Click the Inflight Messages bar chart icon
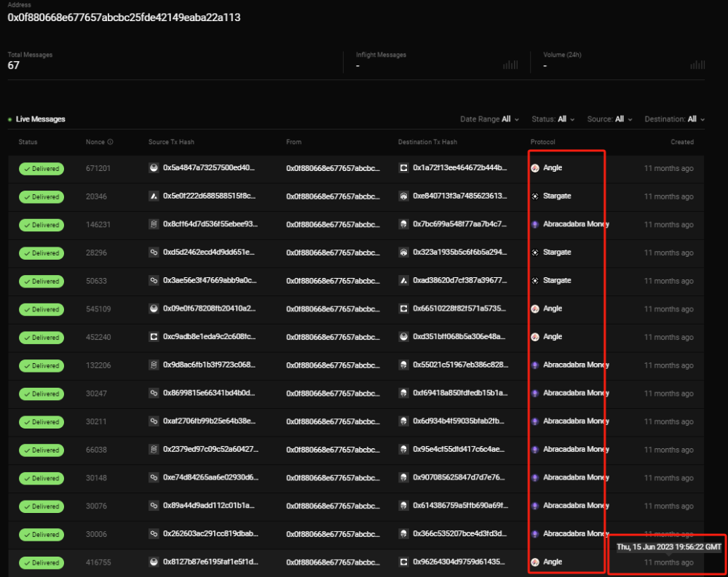Image resolution: width=728 pixels, height=577 pixels. (x=510, y=65)
